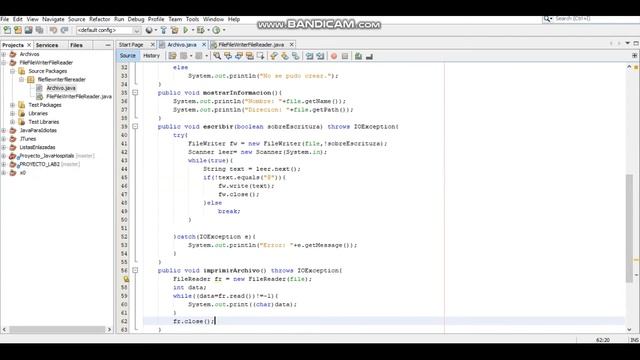
Task: Open Profile Project dropdown arrow
Action: tap(224, 30)
